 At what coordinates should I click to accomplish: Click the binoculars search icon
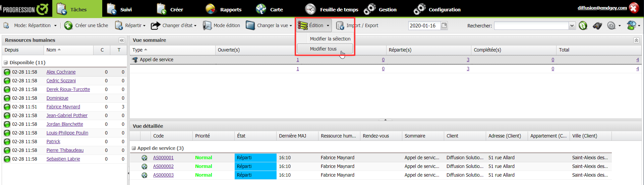tap(597, 25)
